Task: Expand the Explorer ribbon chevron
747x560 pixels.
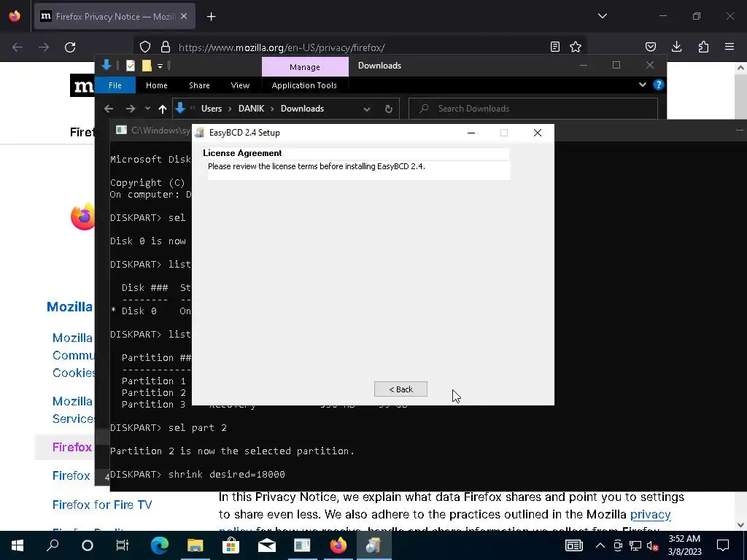Action: [x=642, y=85]
